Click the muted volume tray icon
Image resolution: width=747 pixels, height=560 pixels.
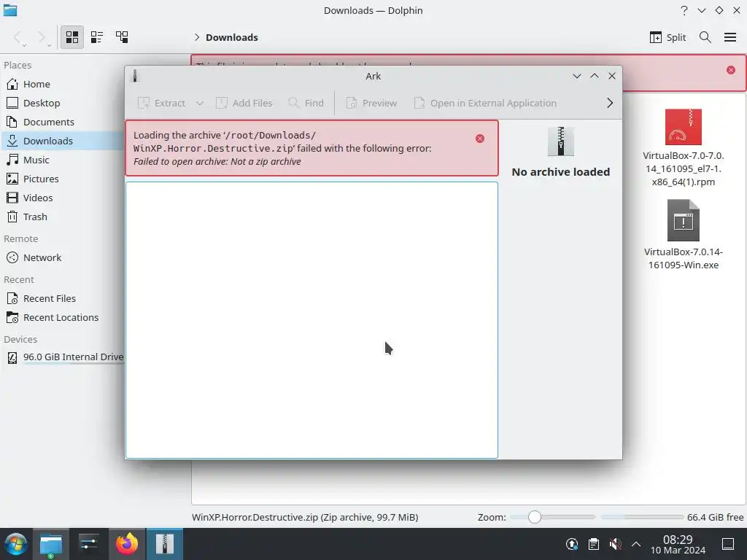(615, 544)
